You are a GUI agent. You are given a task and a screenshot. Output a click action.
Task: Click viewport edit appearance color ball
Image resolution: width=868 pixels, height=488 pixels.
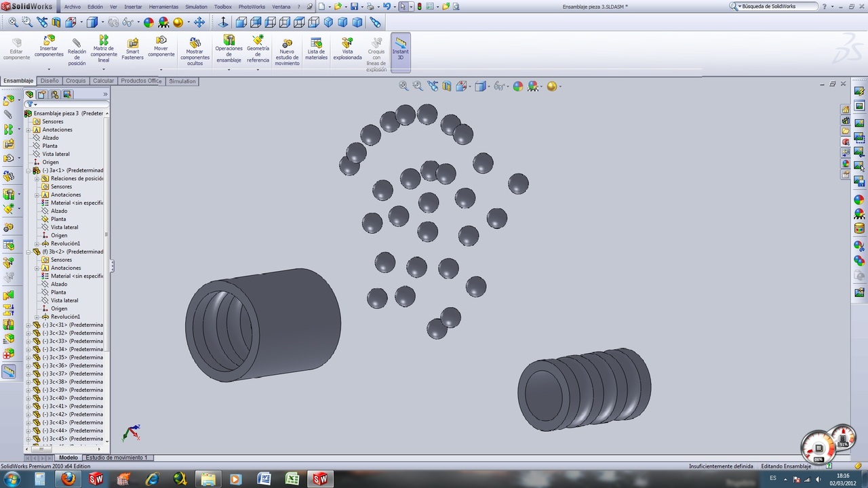(518, 86)
